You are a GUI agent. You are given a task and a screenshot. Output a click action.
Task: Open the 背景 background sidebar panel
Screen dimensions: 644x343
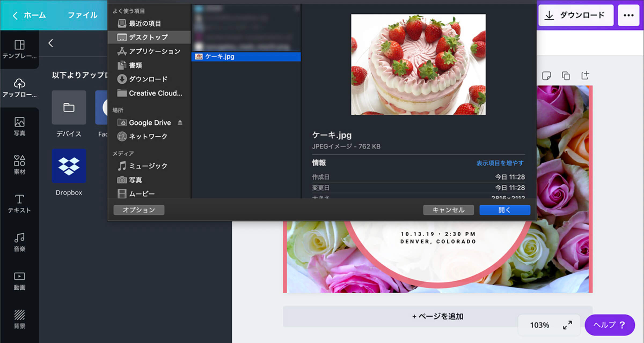coord(19,319)
